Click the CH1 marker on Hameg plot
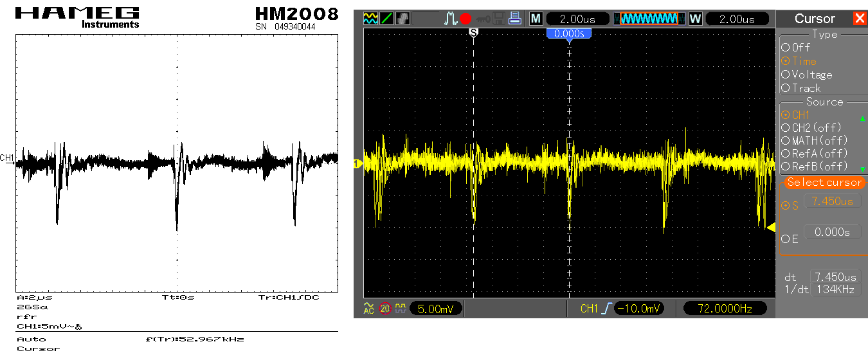868x353 pixels. tap(7, 159)
